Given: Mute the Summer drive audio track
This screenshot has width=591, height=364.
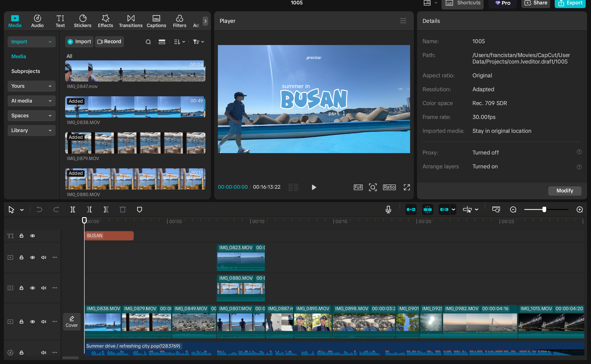Looking at the screenshot, I should pyautogui.click(x=44, y=352).
